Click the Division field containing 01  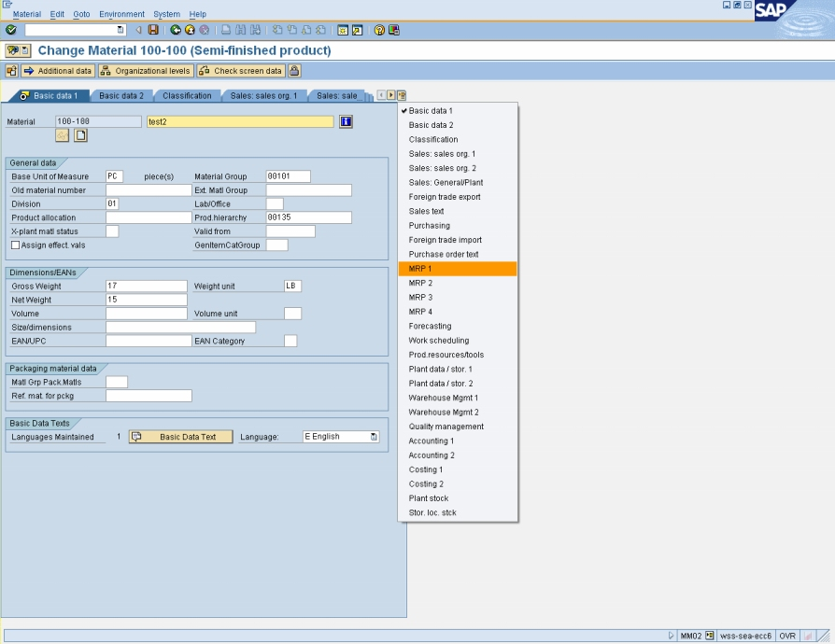click(x=112, y=203)
